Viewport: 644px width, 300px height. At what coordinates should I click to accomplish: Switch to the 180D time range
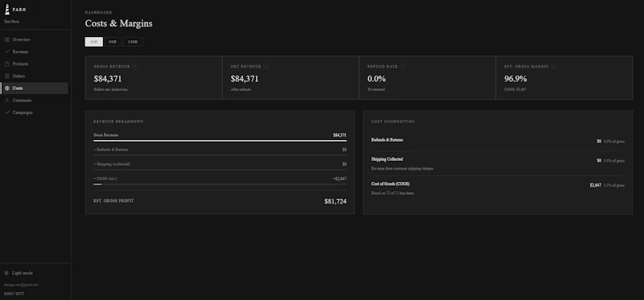tap(133, 42)
